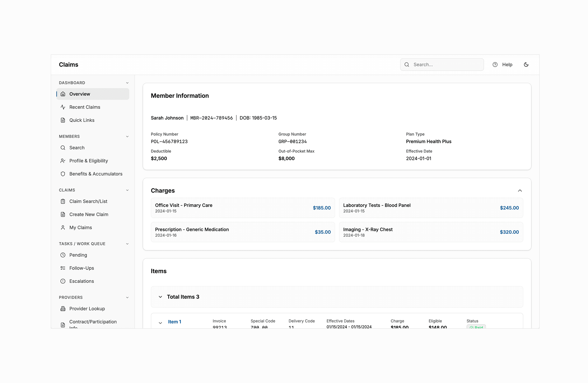Click the Escalations alert icon
The width and height of the screenshot is (588, 383).
(x=63, y=281)
